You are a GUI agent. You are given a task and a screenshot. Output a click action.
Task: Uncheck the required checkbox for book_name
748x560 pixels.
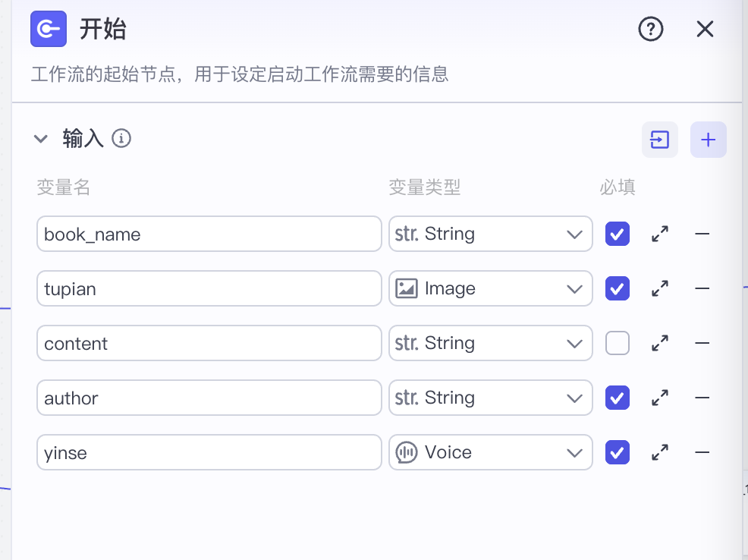point(617,234)
